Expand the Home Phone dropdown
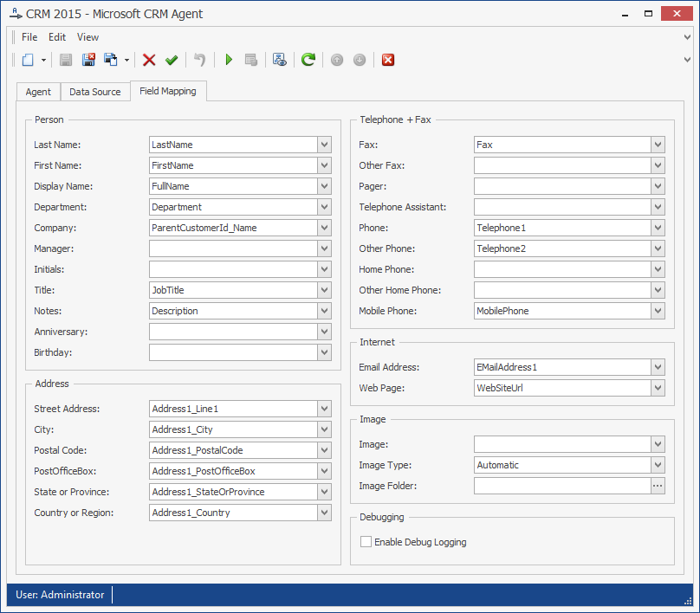 658,269
